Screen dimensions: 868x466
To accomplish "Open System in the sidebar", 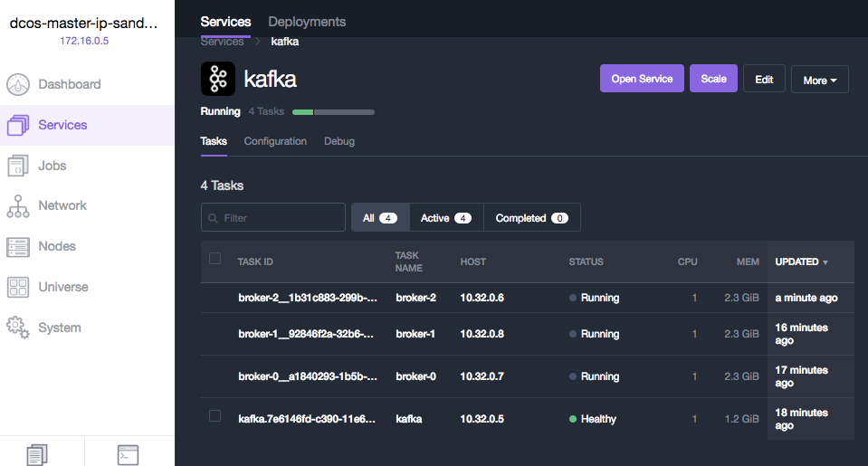I will tap(60, 328).
